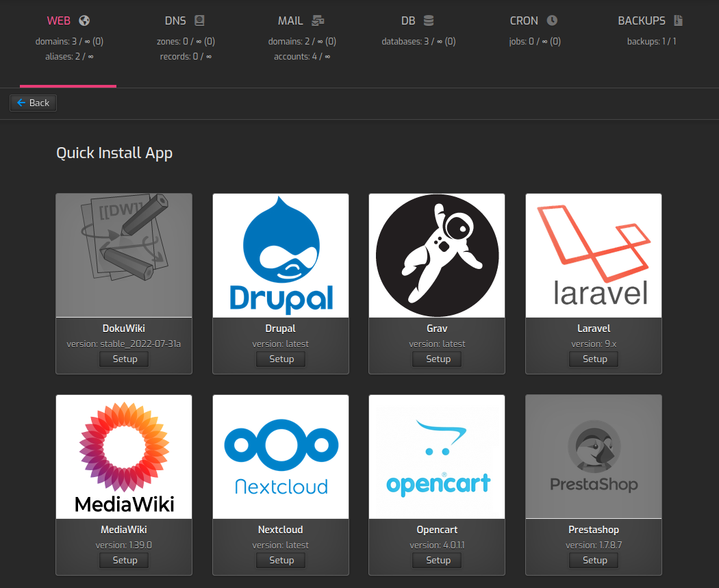Click the Drupal logo image

(281, 255)
